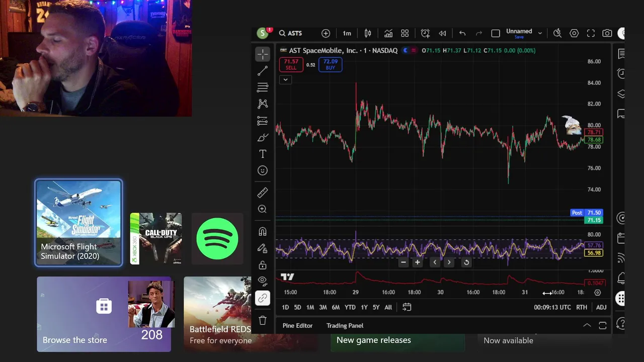Open the forecasting and measurement tools
644x362 pixels.
point(263,121)
